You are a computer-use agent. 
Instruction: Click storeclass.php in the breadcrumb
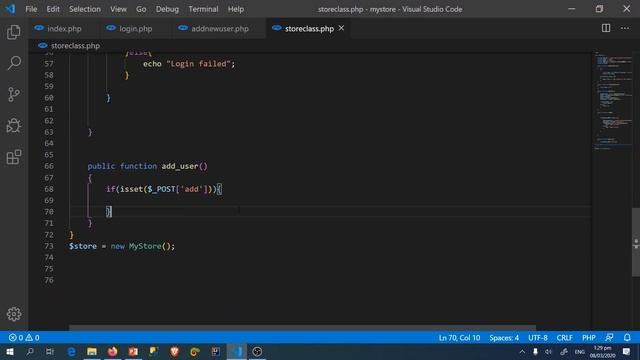tap(75, 46)
